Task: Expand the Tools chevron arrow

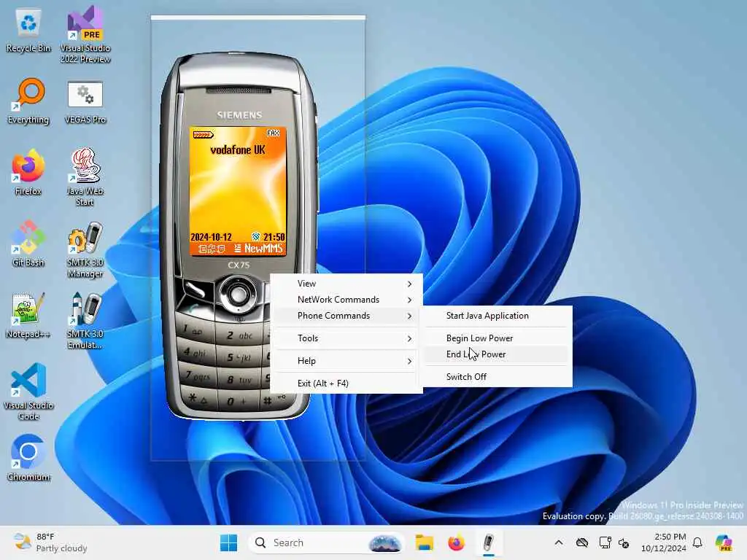Action: coord(410,338)
